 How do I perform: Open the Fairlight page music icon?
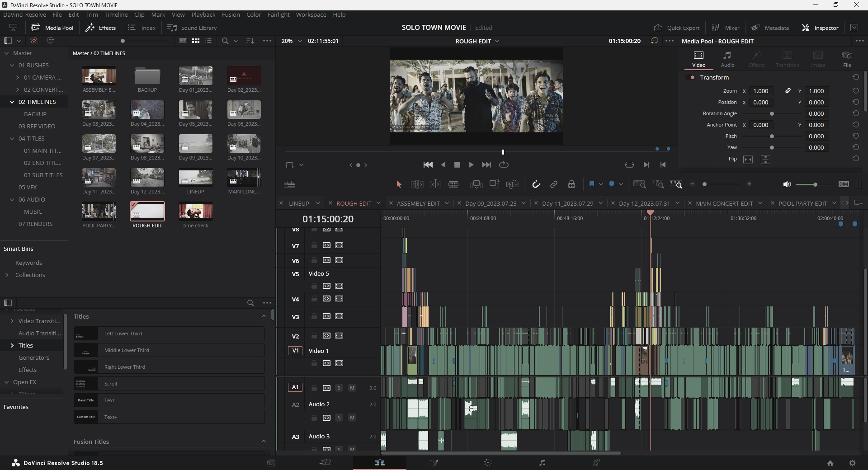click(x=542, y=463)
